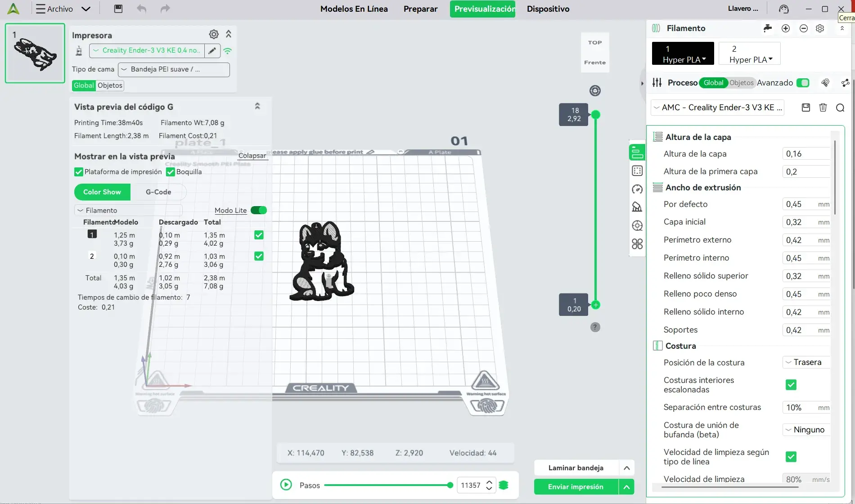
Task: Open the Archivo menu
Action: pyautogui.click(x=63, y=9)
